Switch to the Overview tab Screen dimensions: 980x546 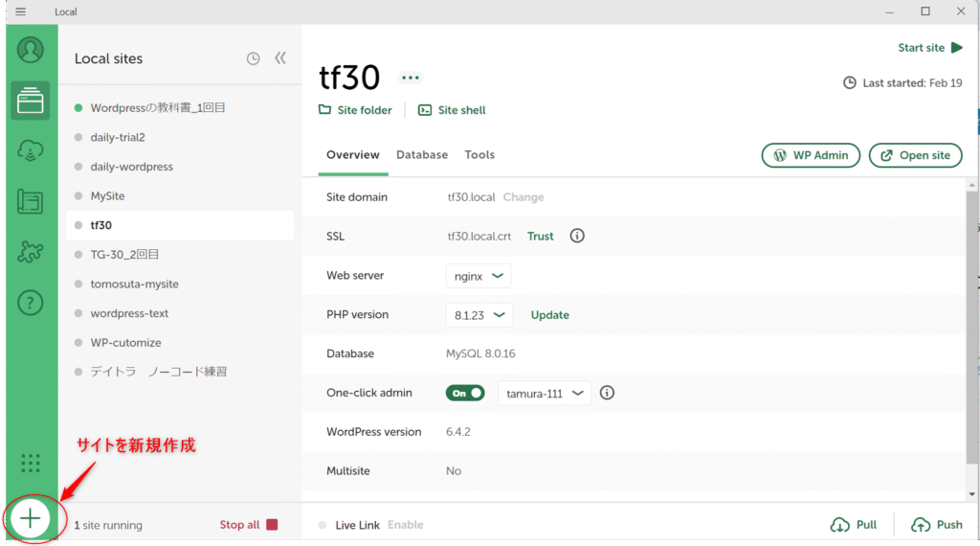[x=353, y=154]
